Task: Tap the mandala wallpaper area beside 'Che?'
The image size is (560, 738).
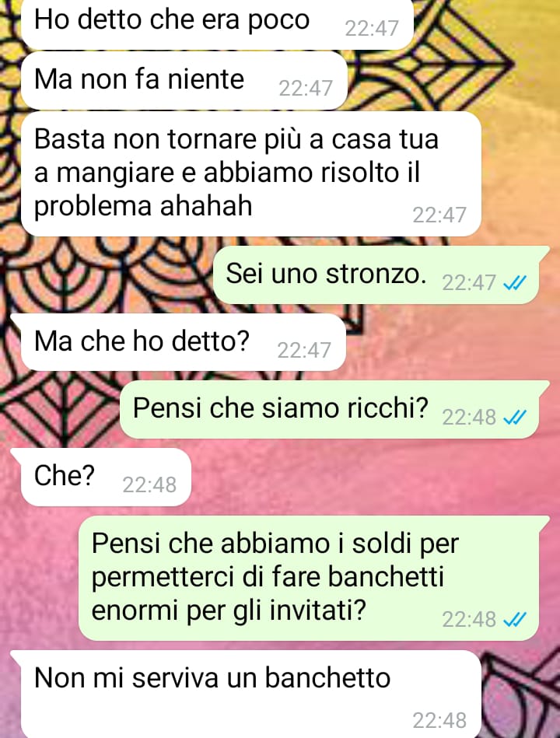Action: tap(367, 477)
